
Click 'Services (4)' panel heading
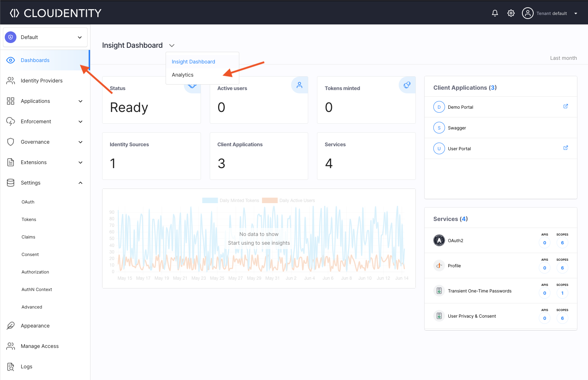click(450, 219)
